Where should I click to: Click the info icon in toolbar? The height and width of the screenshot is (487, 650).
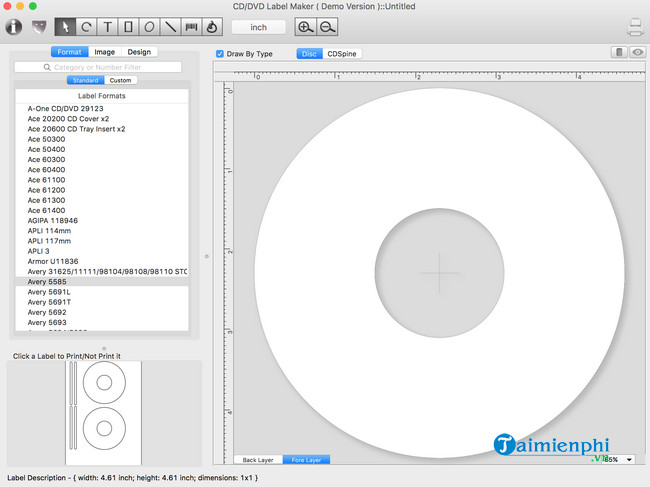(x=14, y=27)
